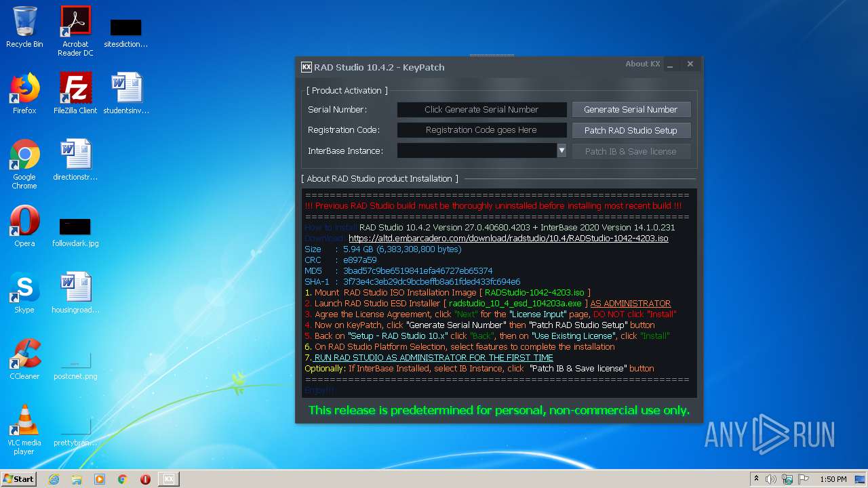Open the RAD Studio ISO download link

509,239
